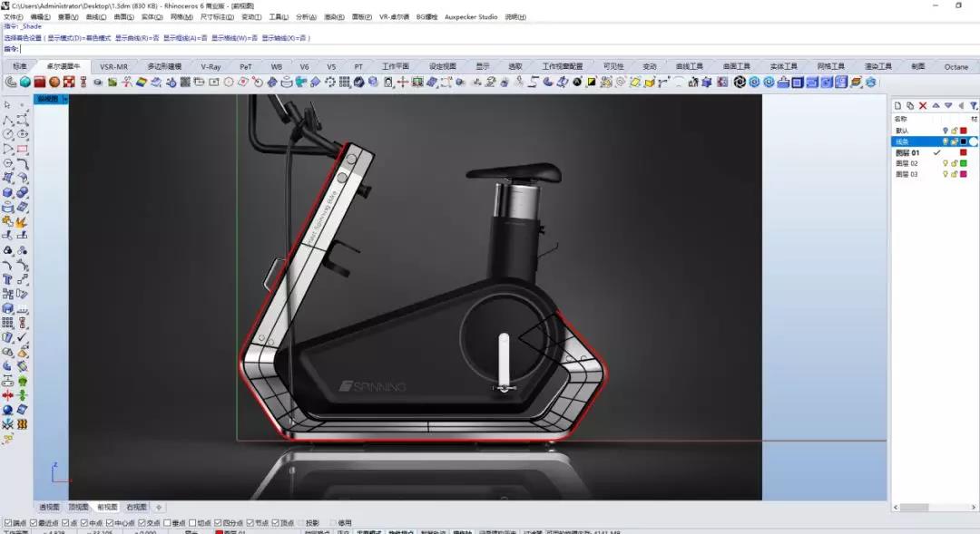This screenshot has width=980, height=534.
Task: Open viewport title dropdown arrow
Action: pyautogui.click(x=65, y=100)
